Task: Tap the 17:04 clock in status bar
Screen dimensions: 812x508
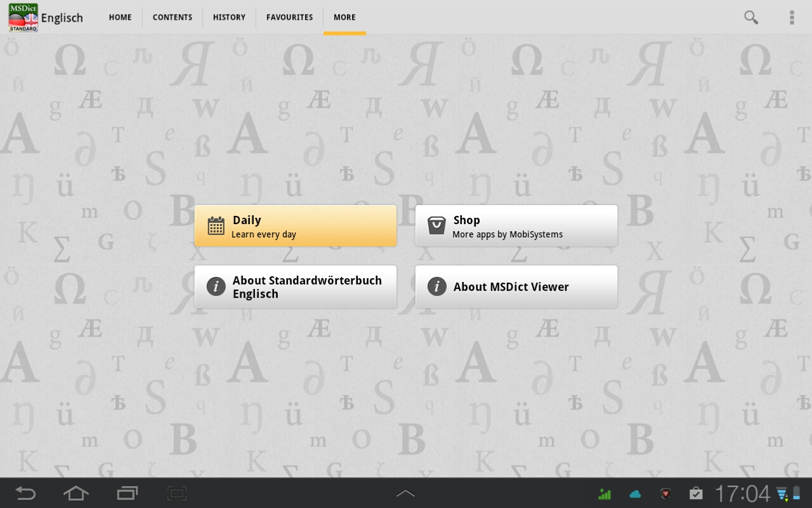Action: point(742,493)
